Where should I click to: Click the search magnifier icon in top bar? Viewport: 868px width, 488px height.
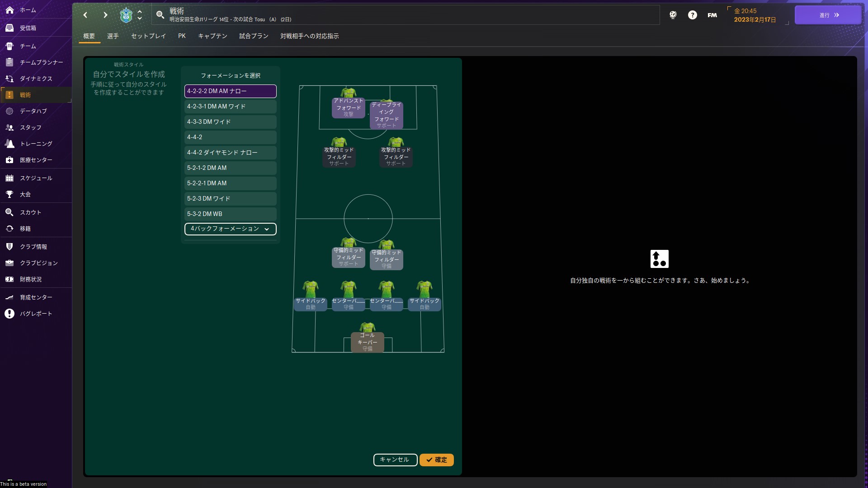160,15
